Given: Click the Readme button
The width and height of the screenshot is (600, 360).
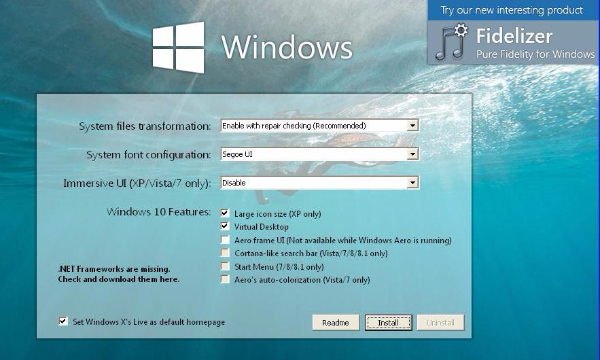Looking at the screenshot, I should coord(336,323).
